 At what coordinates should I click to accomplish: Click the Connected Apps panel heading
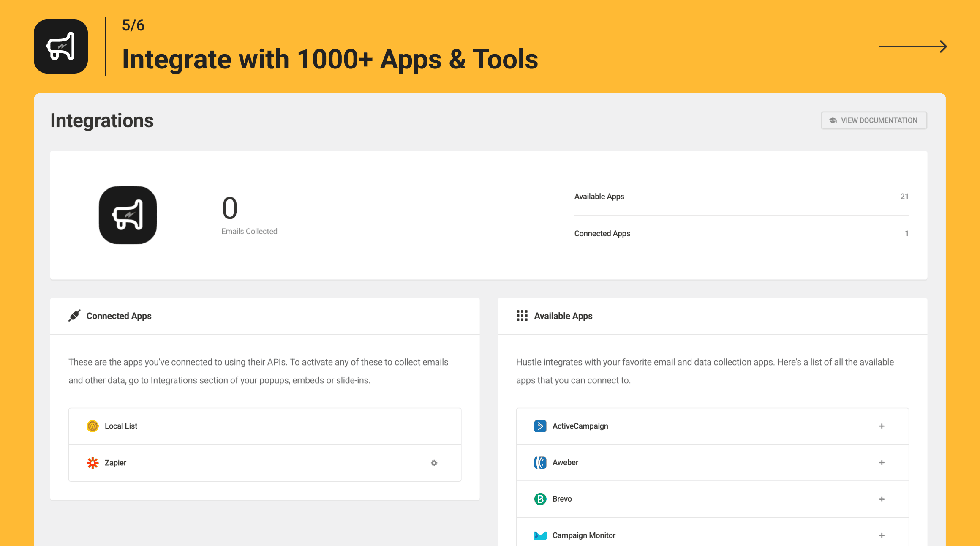click(119, 316)
